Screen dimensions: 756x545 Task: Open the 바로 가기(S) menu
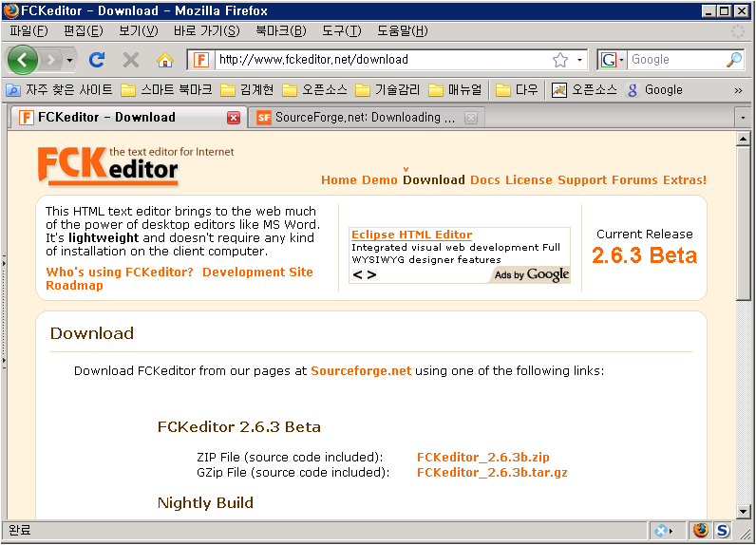coord(206,31)
